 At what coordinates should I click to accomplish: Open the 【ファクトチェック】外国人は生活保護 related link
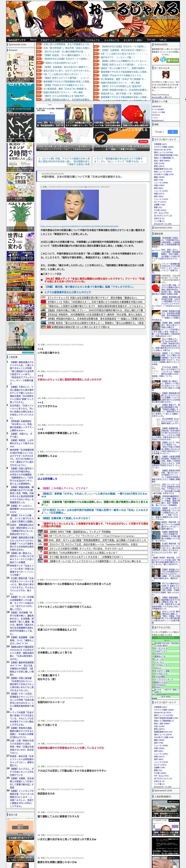[93, 298]
